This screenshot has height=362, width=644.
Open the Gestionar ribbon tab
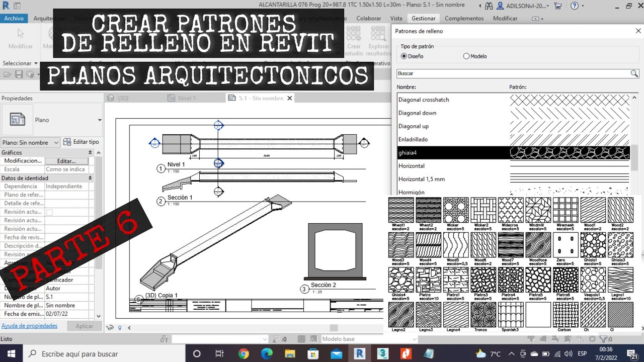tap(423, 18)
